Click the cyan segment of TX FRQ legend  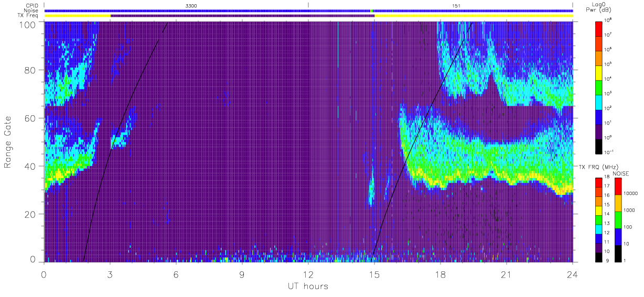[598, 229]
